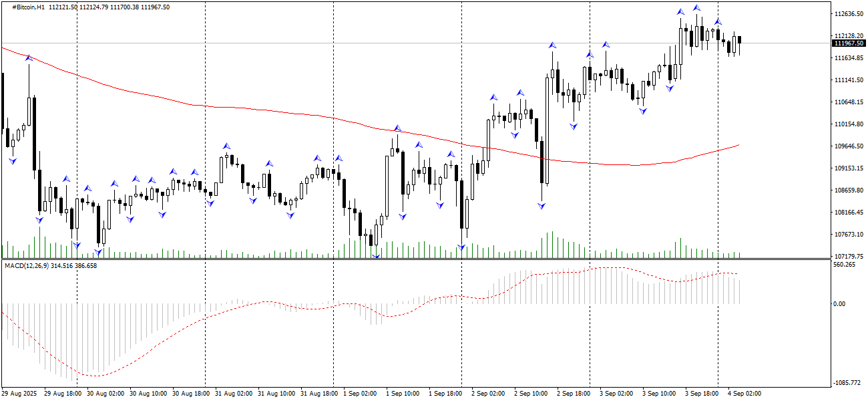Click the 1 Sep 10:00 time label
Image resolution: width=868 pixels, height=401 pixels.
point(403,394)
